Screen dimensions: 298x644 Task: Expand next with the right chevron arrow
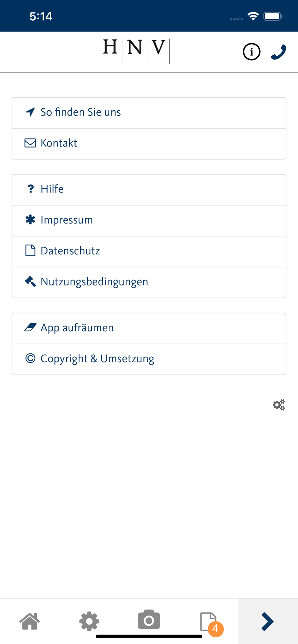(x=268, y=621)
